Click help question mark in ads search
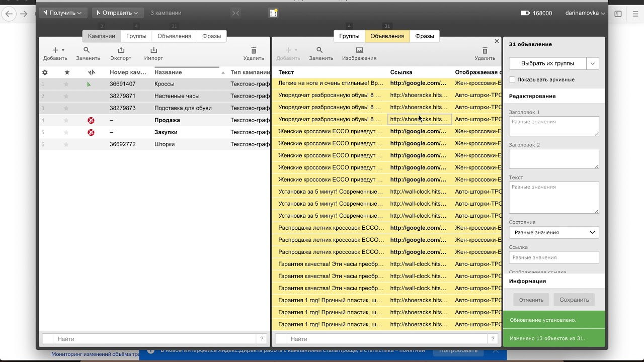This screenshot has width=644, height=362. (493, 339)
